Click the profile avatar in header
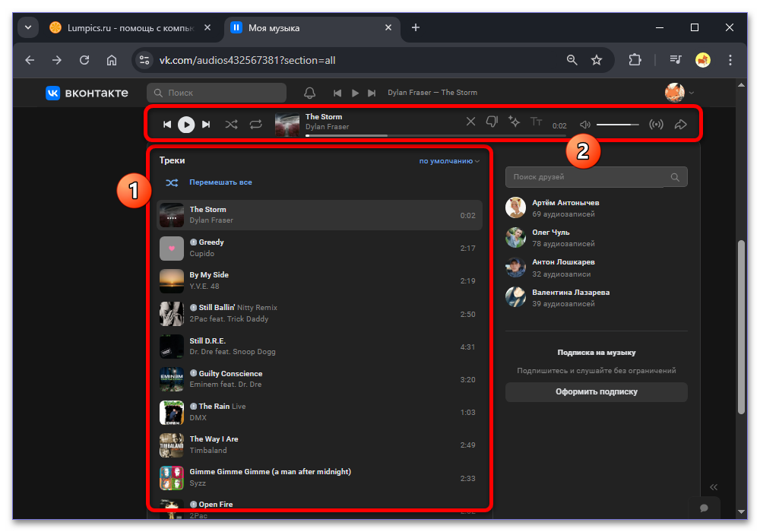Image resolution: width=760 pixels, height=532 pixels. tap(675, 93)
